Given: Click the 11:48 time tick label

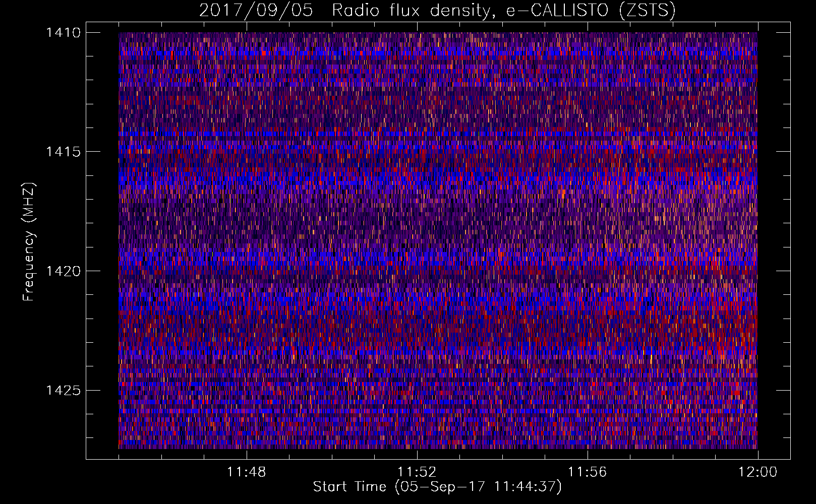Looking at the screenshot, I should pyautogui.click(x=246, y=472).
